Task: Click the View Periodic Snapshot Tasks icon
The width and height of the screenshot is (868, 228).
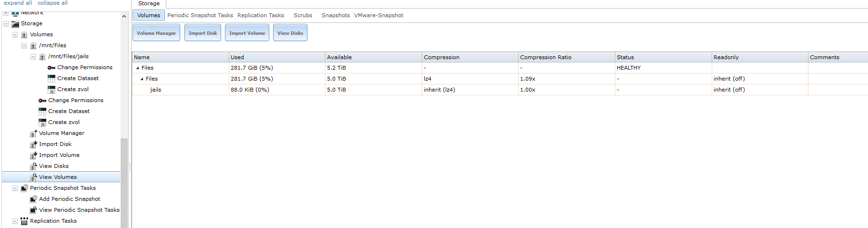Action: (x=33, y=210)
